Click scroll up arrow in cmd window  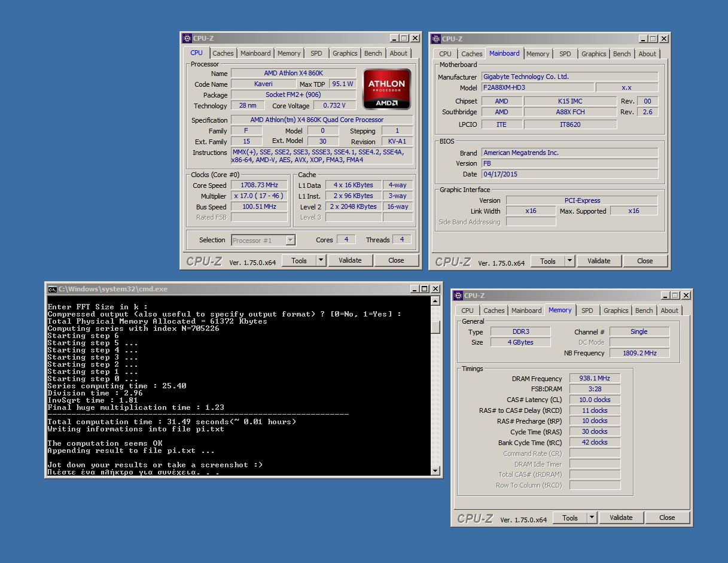[435, 302]
